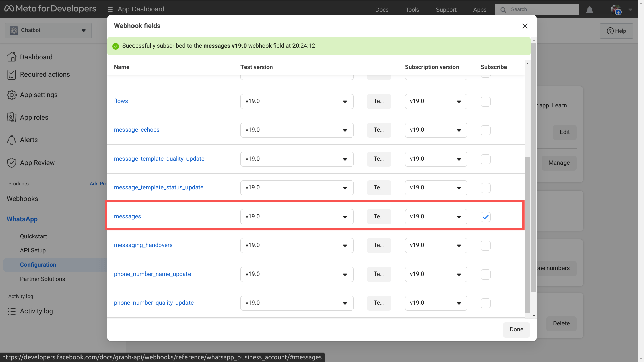The height and width of the screenshot is (362, 644).
Task: Subscribe to messaging_handovers field
Action: [x=485, y=246]
